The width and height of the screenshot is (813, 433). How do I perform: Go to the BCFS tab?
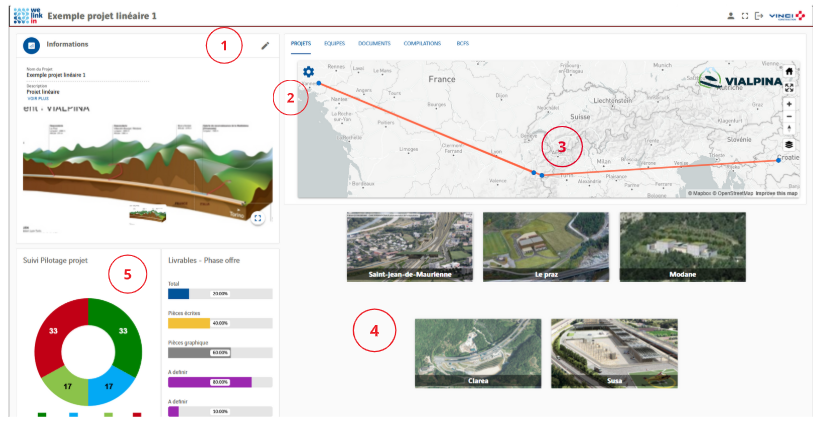click(463, 44)
